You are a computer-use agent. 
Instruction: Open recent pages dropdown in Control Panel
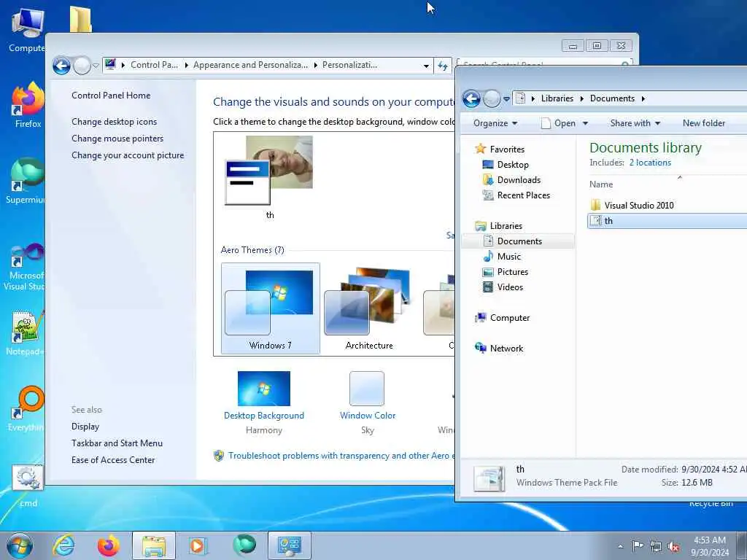96,66
